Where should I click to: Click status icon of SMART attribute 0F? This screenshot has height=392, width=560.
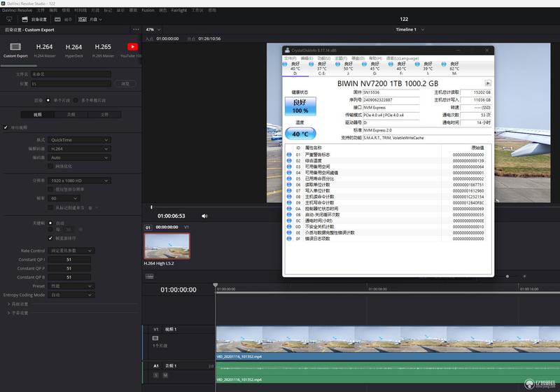click(x=289, y=239)
